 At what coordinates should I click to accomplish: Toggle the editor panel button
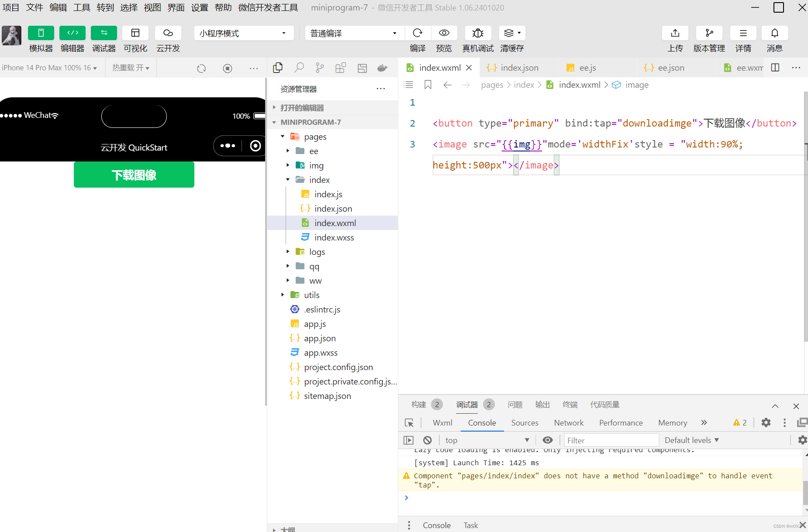(x=73, y=33)
